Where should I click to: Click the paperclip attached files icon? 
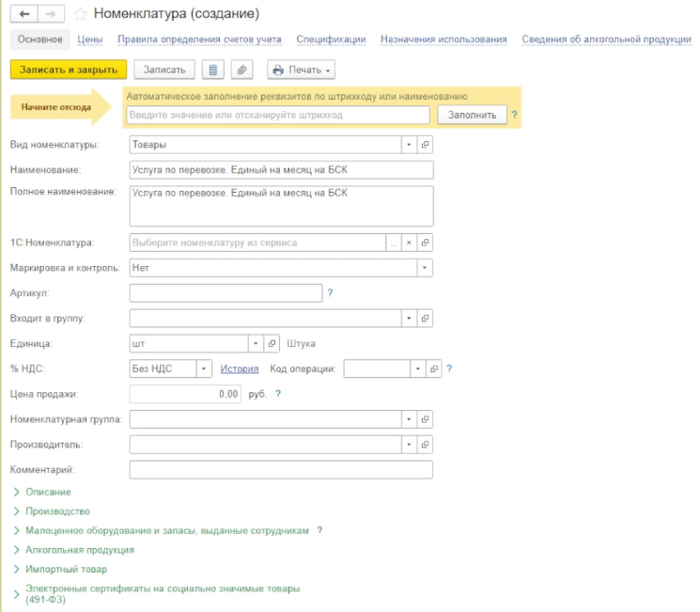point(242,70)
